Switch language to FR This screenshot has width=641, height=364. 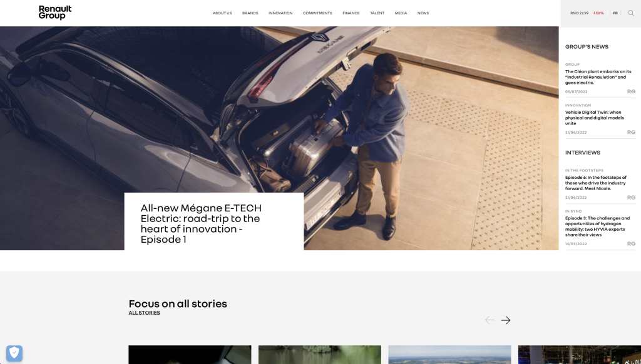point(615,13)
